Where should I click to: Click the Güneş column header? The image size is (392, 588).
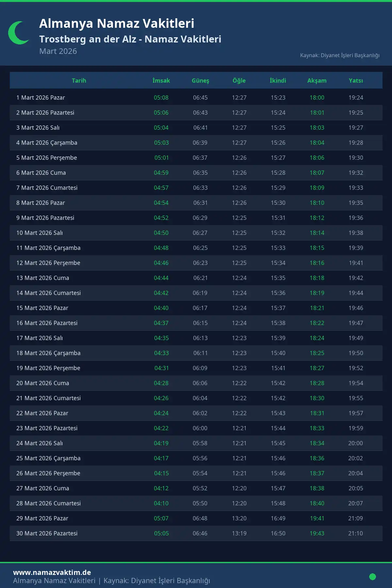pyautogui.click(x=200, y=81)
